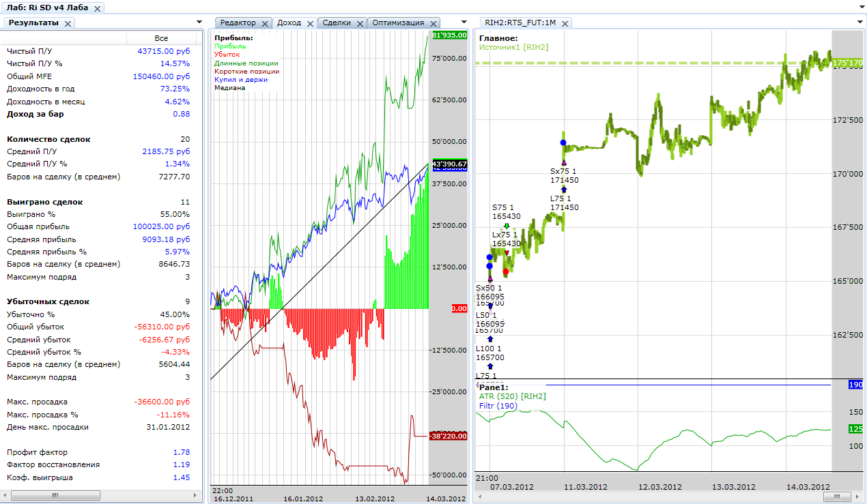Image resolution: width=867 pixels, height=504 pixels.
Task: Click the 'Количество сделок' row heading
Action: point(48,139)
